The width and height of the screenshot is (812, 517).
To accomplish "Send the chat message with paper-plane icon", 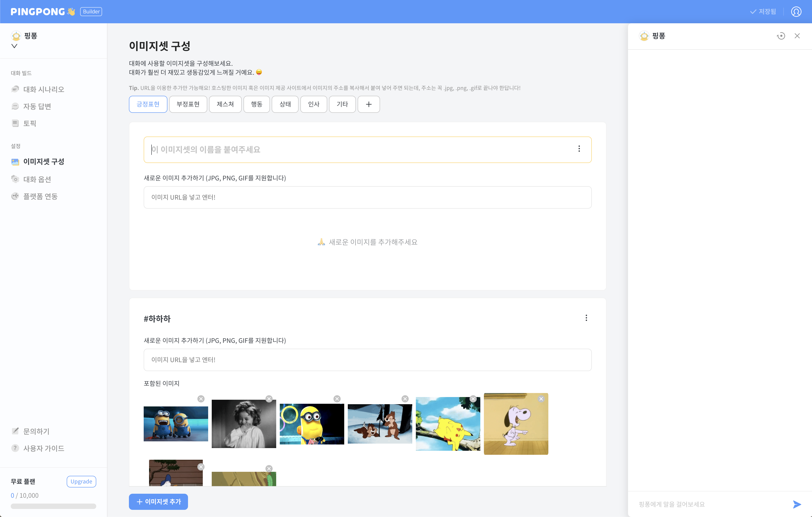I will tap(797, 504).
